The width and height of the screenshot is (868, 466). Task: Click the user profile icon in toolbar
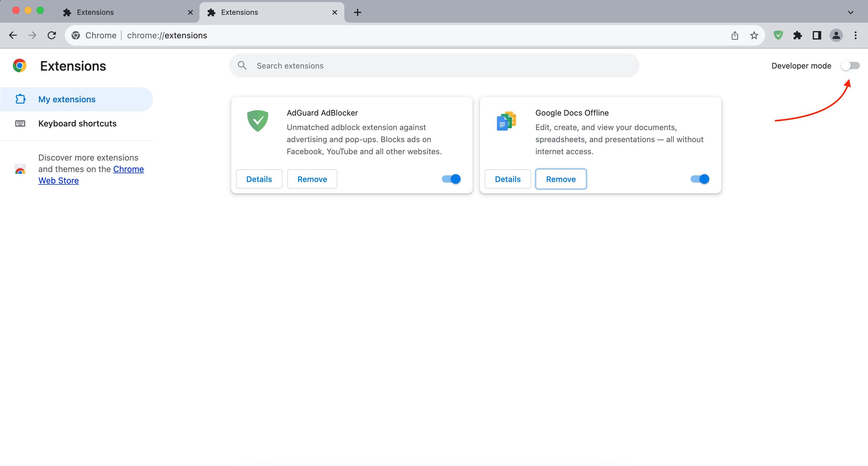(x=836, y=35)
